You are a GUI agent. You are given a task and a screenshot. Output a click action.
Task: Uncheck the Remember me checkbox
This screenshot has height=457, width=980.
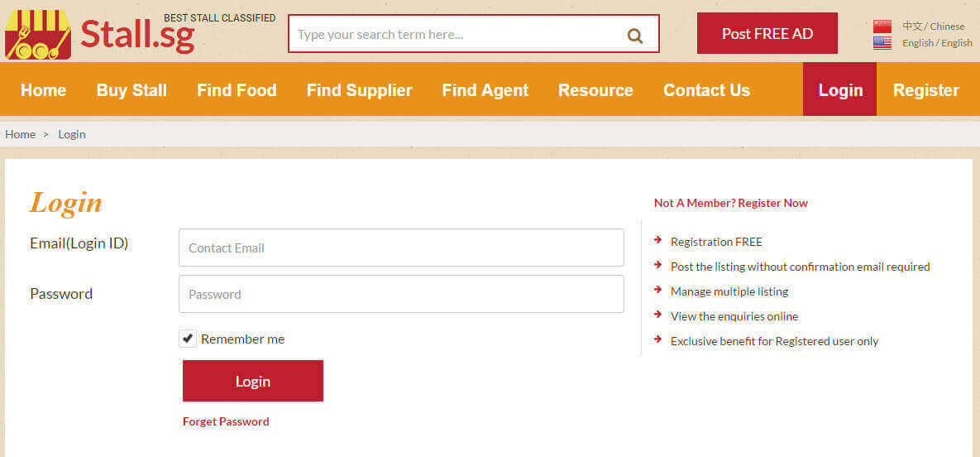point(188,339)
